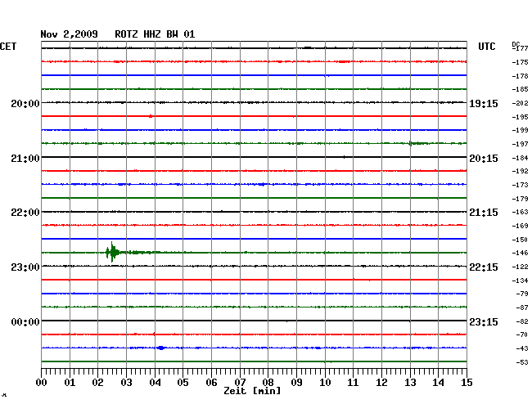Click the DC offset value "-197"
Viewport: 532px width, 404px height.
(521, 144)
